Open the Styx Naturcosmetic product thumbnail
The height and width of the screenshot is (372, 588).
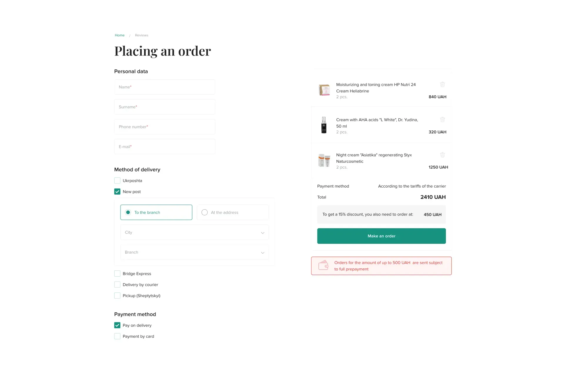(x=324, y=160)
